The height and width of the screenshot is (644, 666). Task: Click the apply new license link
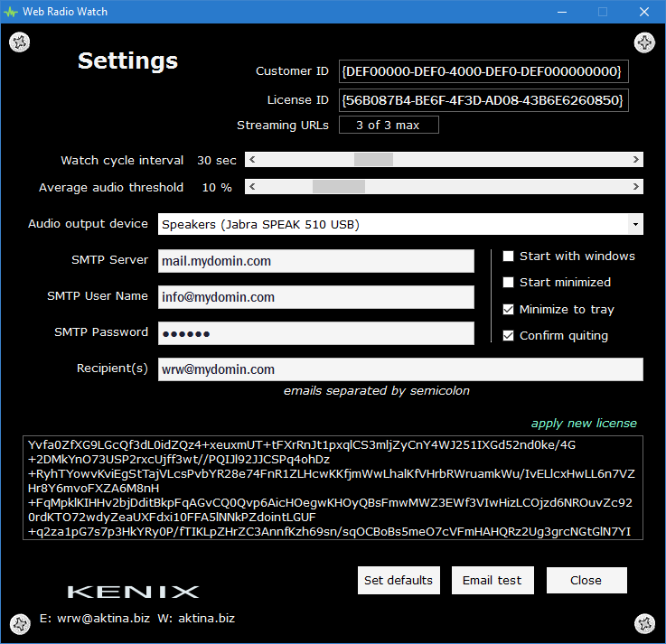pos(583,423)
